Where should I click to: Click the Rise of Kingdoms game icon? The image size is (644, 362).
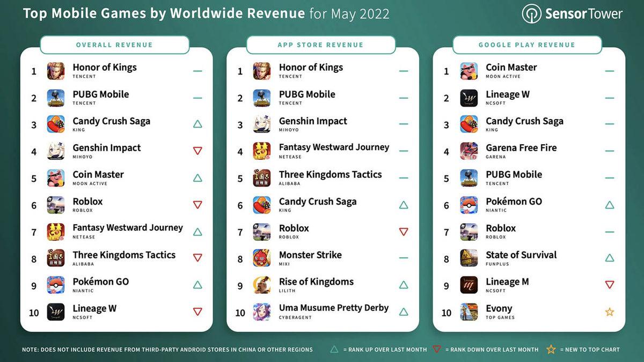click(262, 285)
